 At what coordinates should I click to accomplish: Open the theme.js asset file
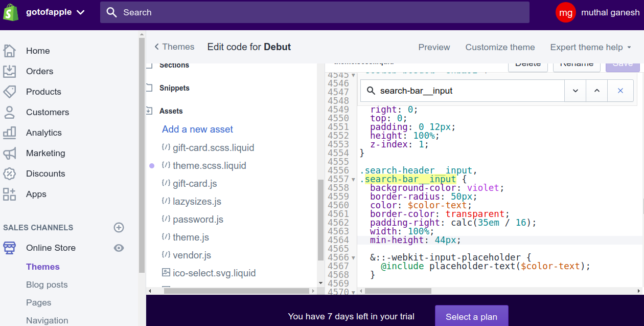coord(191,237)
